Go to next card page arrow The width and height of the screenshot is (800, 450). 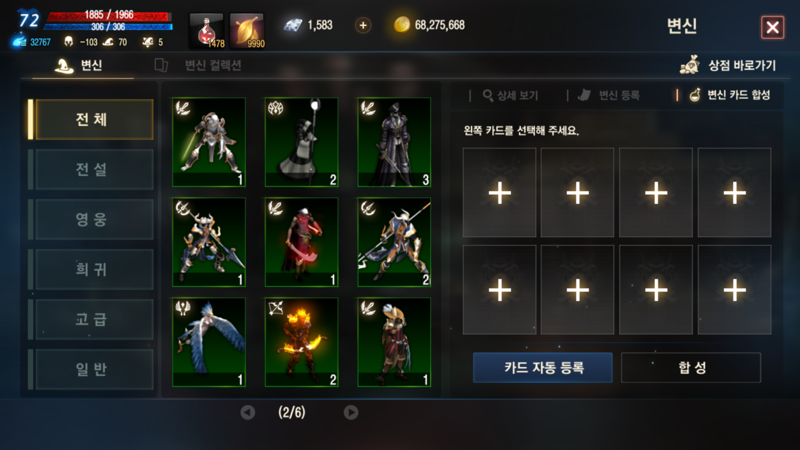pyautogui.click(x=351, y=412)
